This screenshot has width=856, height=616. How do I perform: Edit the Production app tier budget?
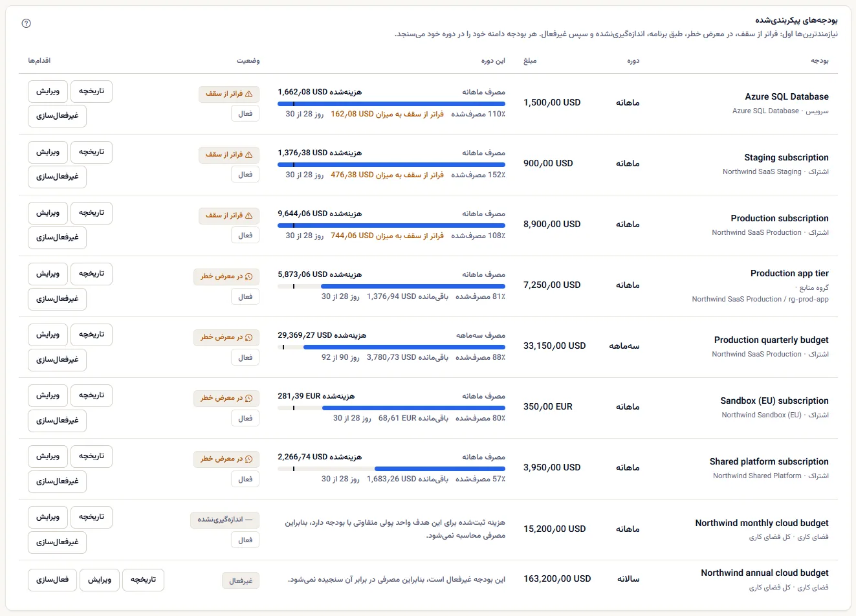tap(48, 274)
